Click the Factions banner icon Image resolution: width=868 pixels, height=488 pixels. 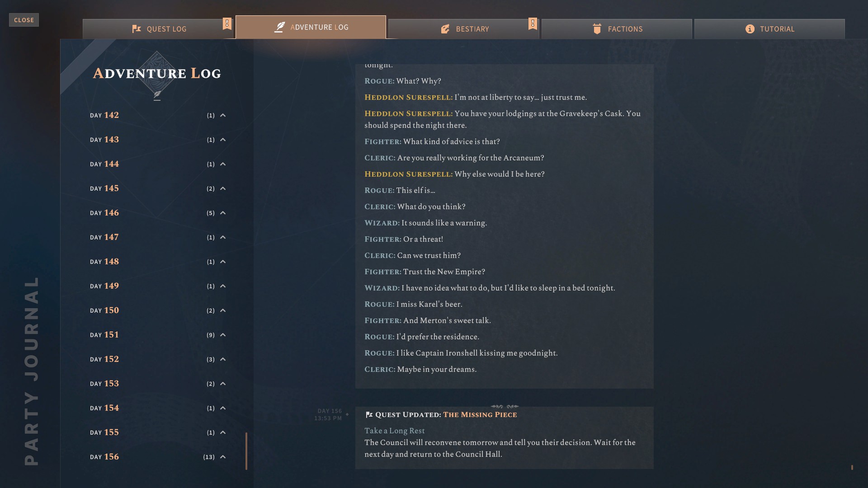pyautogui.click(x=597, y=29)
